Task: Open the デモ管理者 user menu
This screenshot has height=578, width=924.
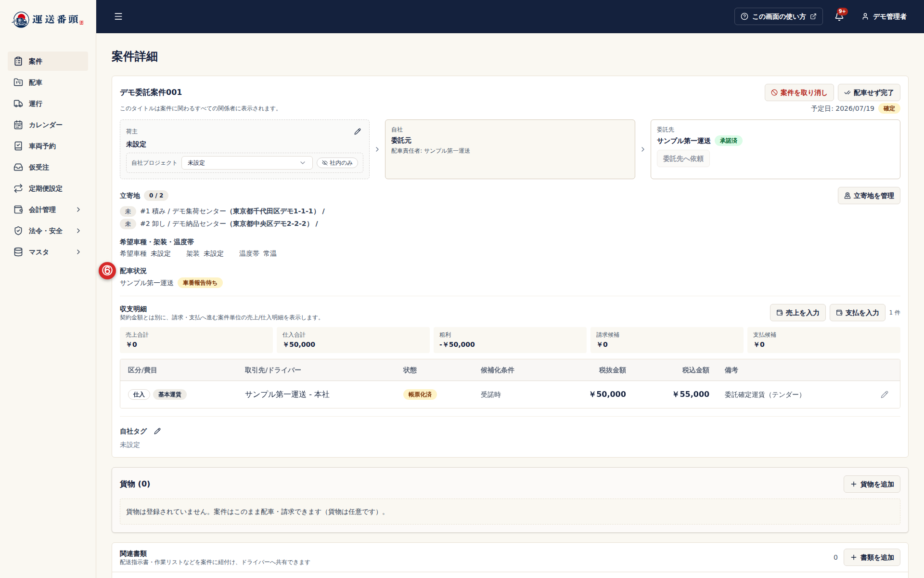Action: point(884,16)
